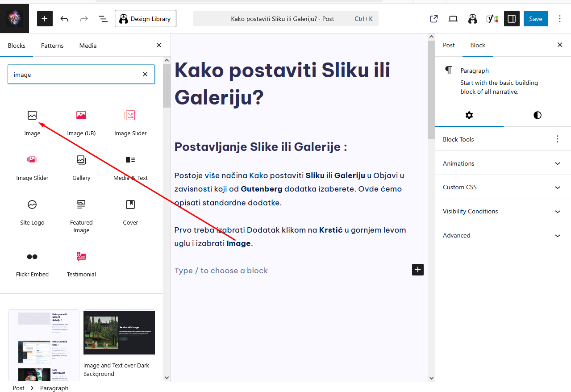571x392 pixels.
Task: Open the block Styles tab
Action: [537, 115]
